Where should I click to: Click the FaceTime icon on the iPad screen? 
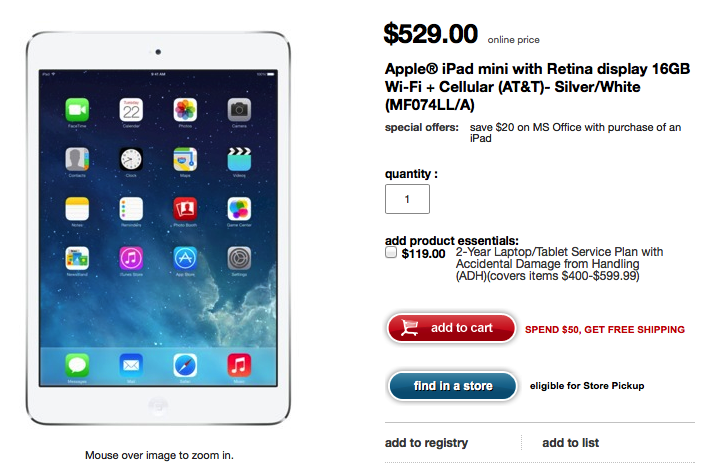point(77,110)
